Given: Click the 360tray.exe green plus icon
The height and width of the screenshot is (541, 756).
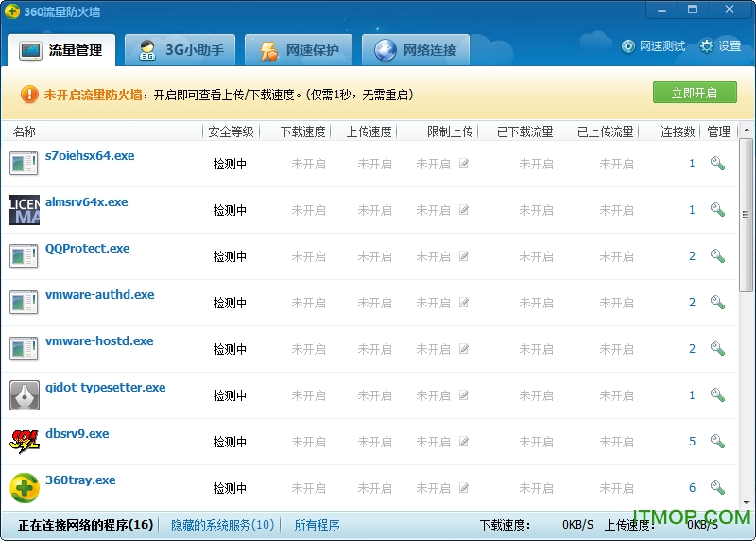Looking at the screenshot, I should pos(25,488).
